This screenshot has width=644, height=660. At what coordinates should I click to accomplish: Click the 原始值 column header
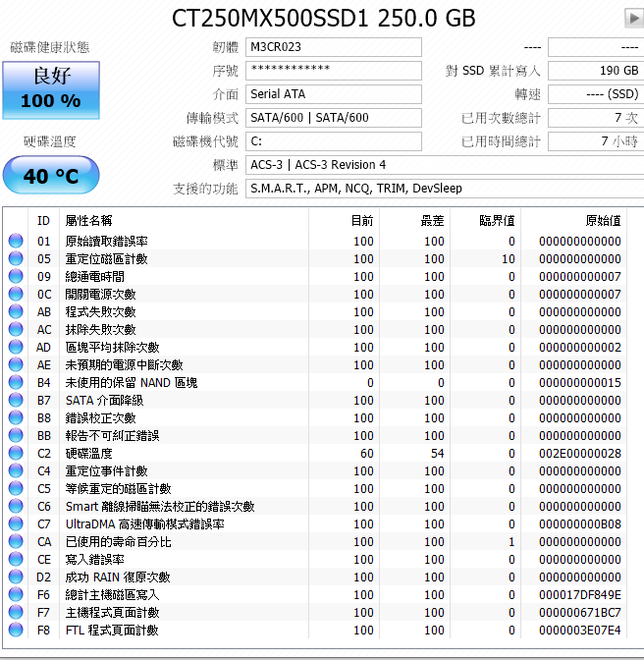(573, 221)
